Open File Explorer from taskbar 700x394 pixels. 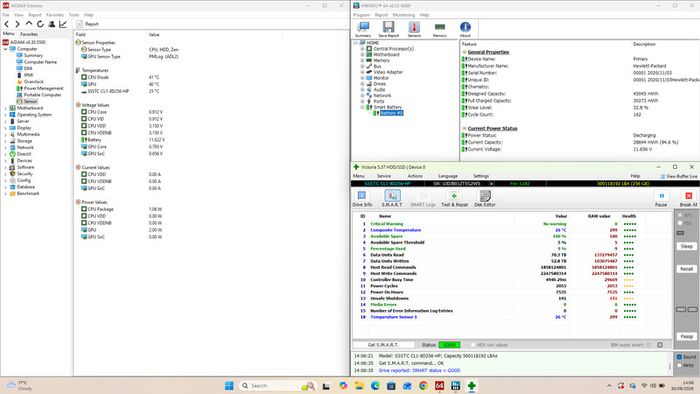359,386
